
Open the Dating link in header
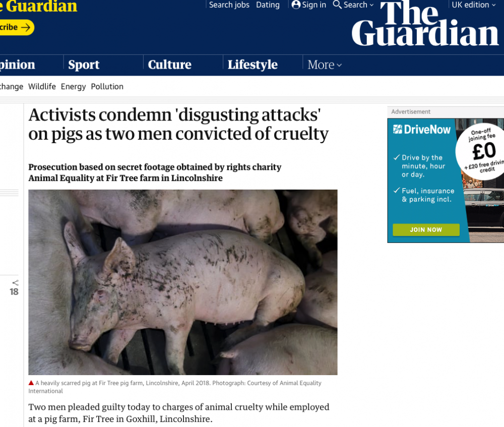click(x=268, y=5)
